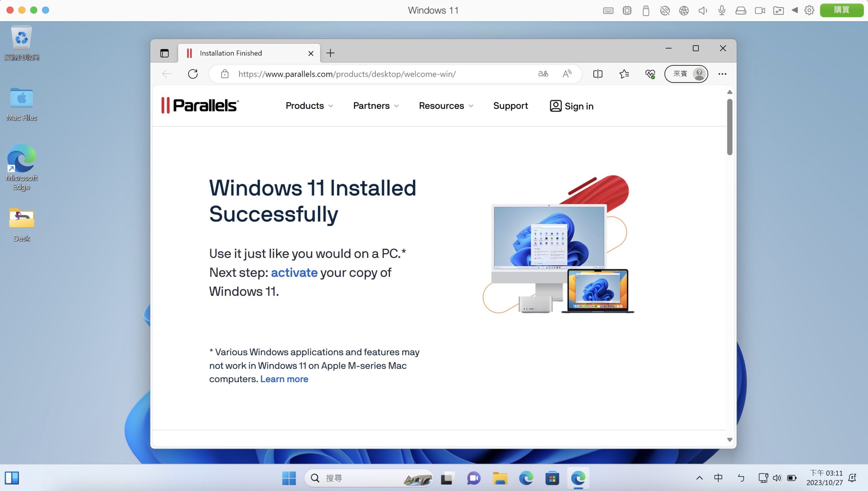Click the active Edge window taskbar icon
The width and height of the screenshot is (868, 491).
[x=578, y=478]
